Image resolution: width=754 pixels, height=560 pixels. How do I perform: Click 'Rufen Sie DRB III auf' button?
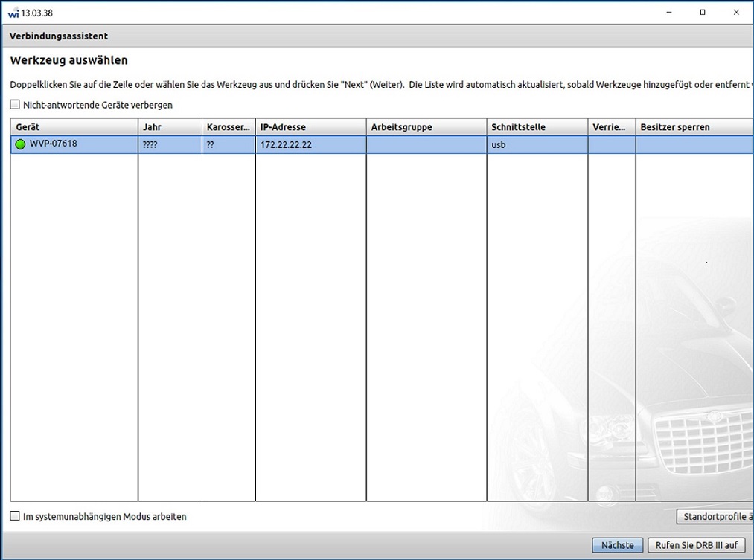(x=696, y=545)
